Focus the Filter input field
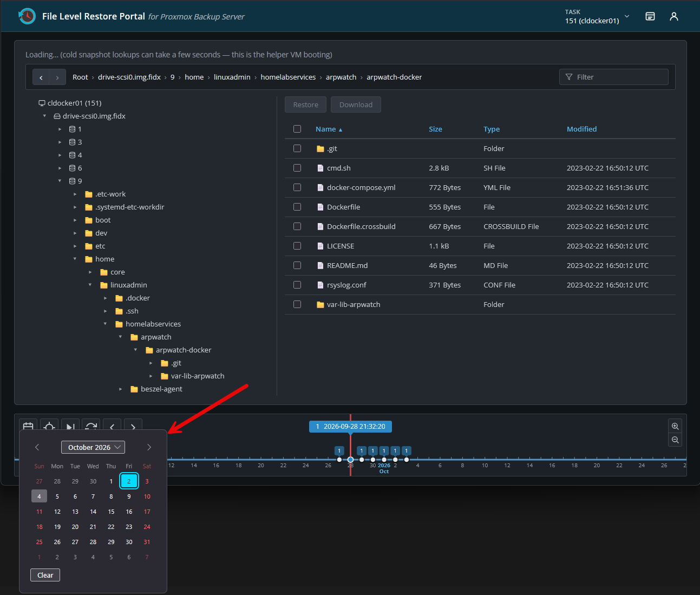 click(x=614, y=77)
